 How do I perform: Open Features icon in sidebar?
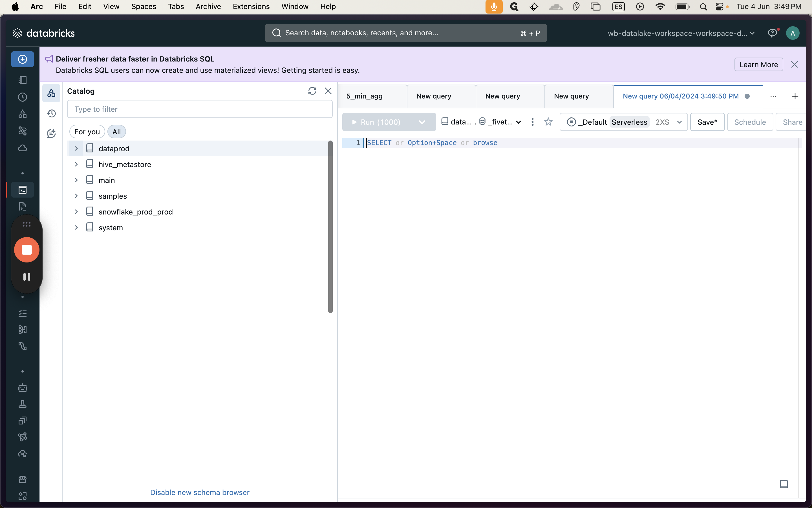tap(23, 421)
